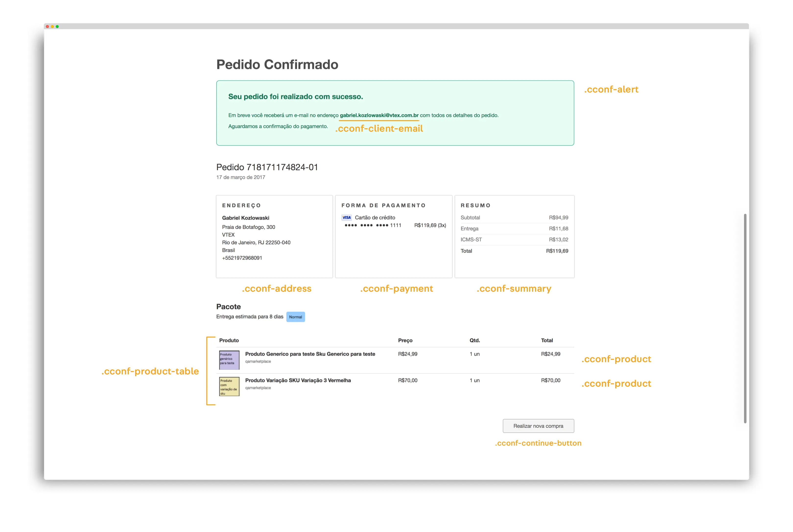793x532 pixels.
Task: Click the Pedido 718171174824-01 order number
Action: point(267,167)
